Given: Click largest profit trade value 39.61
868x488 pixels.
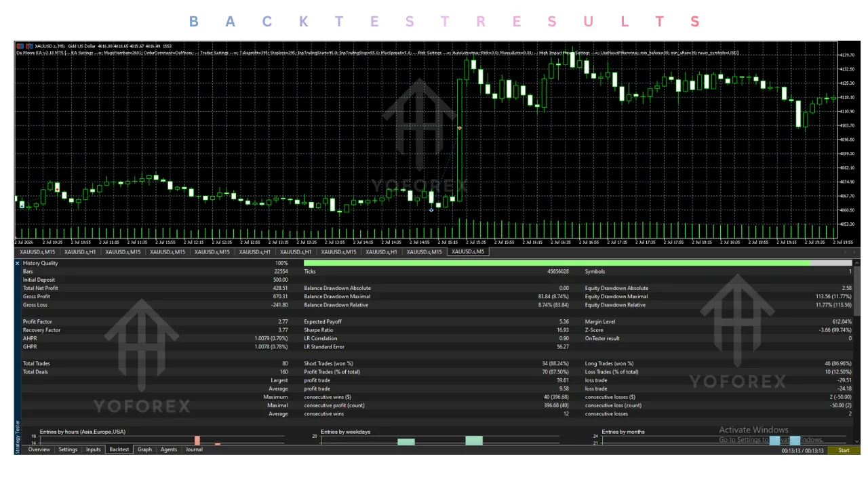Looking at the screenshot, I should [563, 380].
